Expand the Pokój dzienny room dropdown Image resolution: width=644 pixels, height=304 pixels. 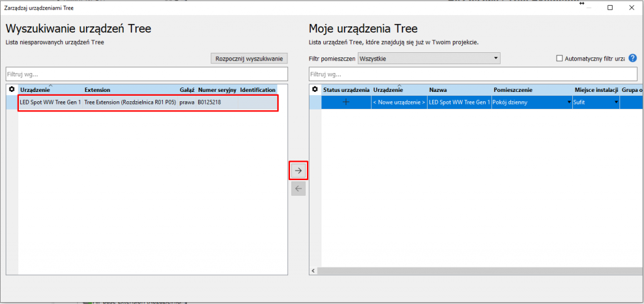click(569, 102)
